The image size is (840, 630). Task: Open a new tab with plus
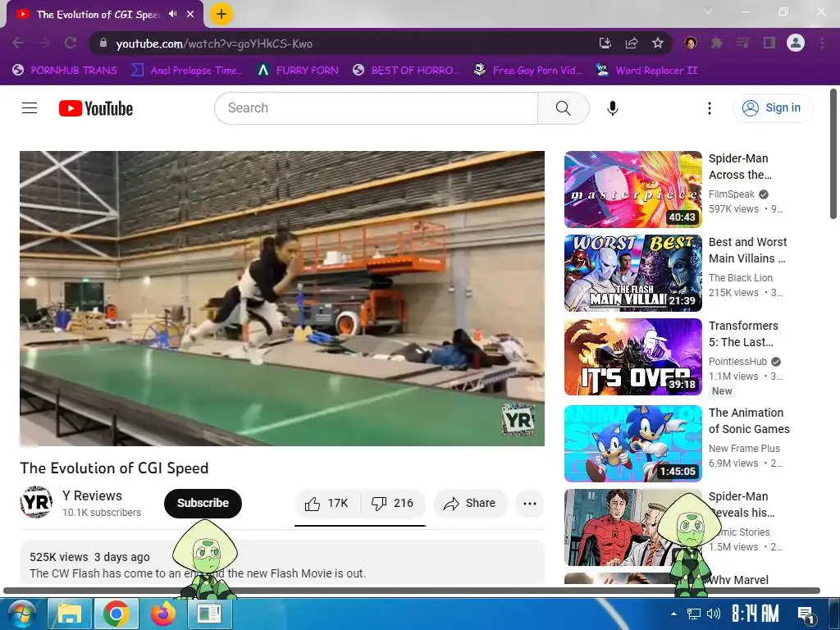coord(221,14)
